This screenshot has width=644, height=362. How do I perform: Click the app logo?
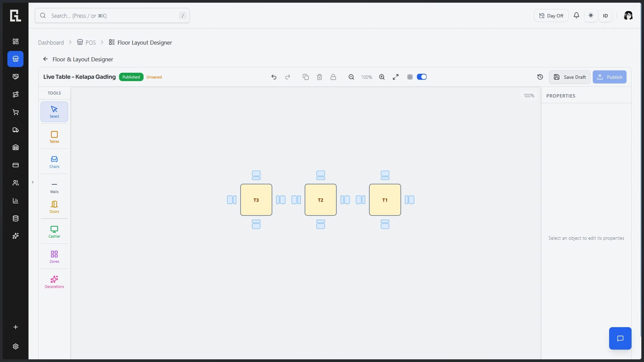coord(15,15)
